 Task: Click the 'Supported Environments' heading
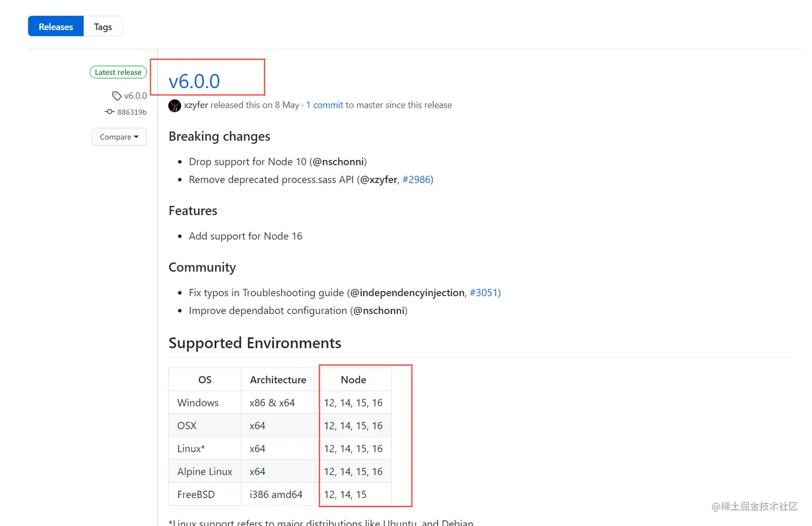click(x=255, y=343)
